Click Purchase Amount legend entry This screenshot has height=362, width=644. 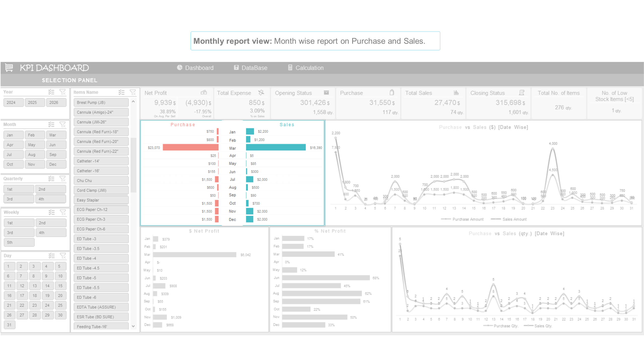pyautogui.click(x=462, y=219)
